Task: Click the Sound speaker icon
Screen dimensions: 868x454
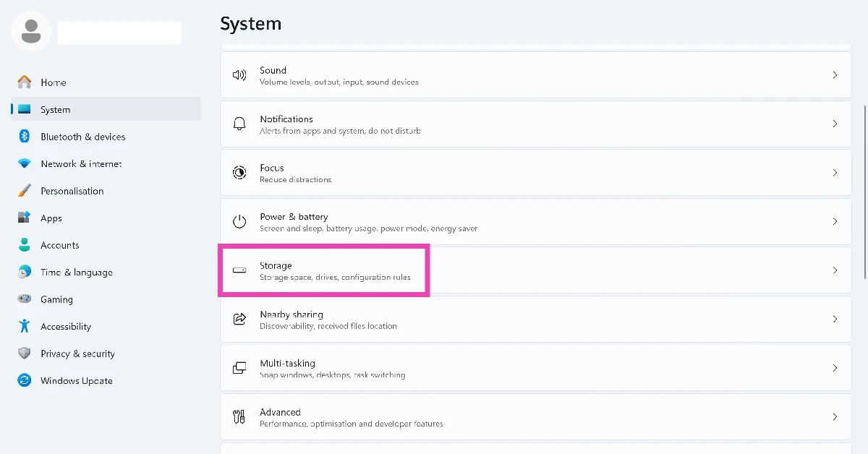Action: (x=239, y=75)
